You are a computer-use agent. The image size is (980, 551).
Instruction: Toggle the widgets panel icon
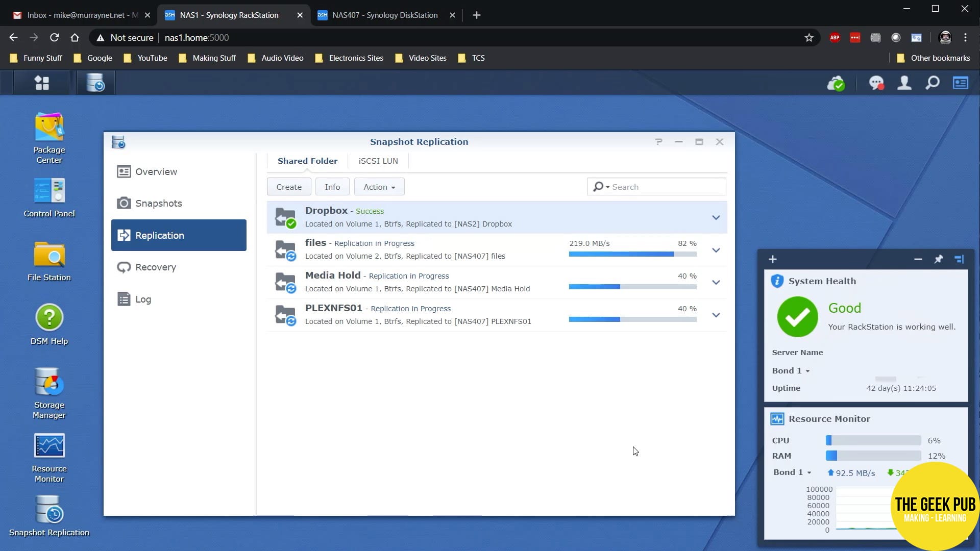click(x=961, y=83)
